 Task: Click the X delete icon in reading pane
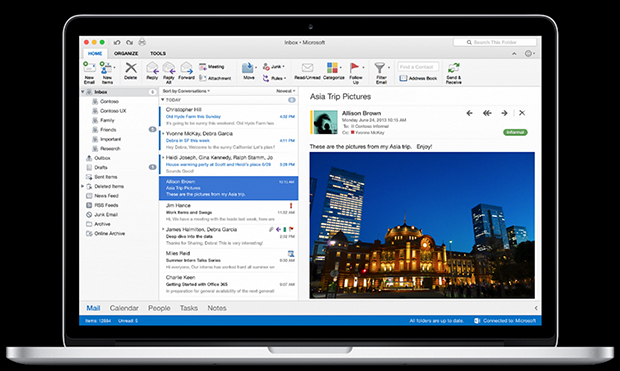tap(522, 113)
